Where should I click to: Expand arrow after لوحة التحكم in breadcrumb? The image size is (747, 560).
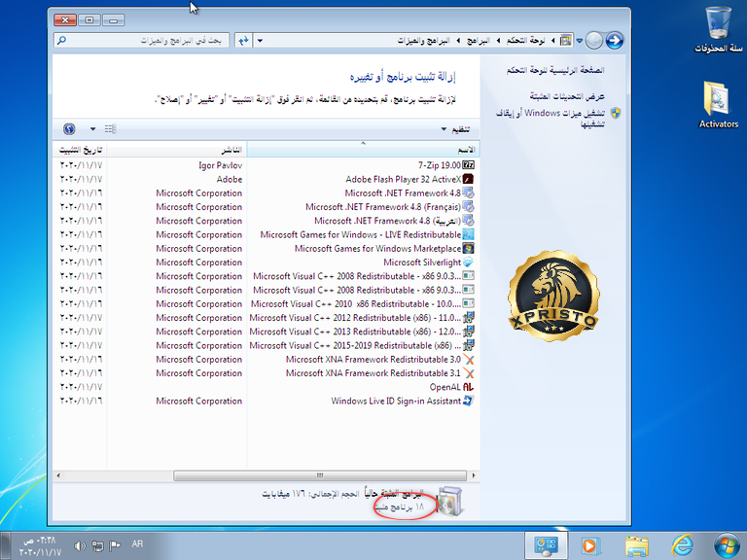[498, 41]
